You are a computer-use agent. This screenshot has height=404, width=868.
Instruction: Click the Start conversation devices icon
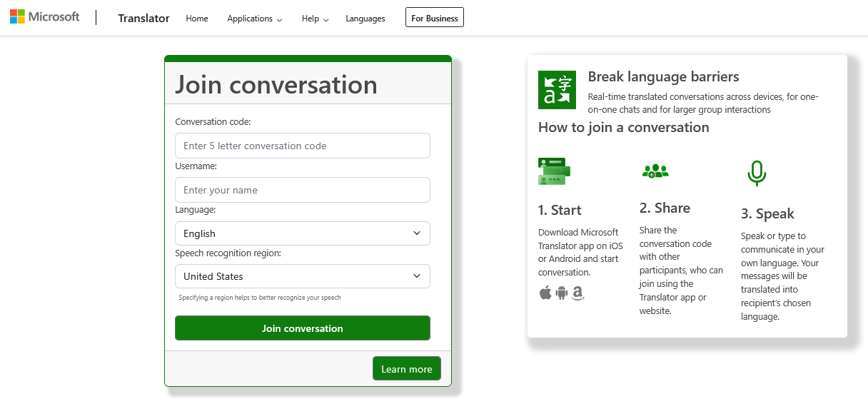point(555,171)
